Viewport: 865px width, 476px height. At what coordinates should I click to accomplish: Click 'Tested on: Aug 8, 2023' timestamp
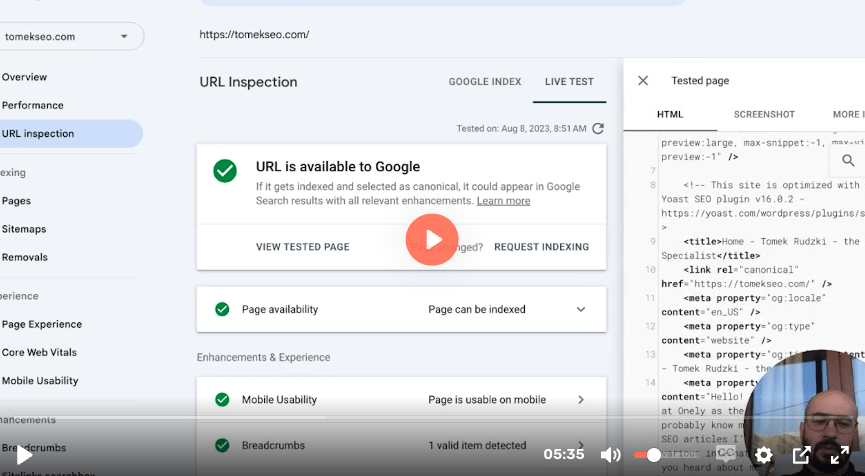[x=521, y=129]
